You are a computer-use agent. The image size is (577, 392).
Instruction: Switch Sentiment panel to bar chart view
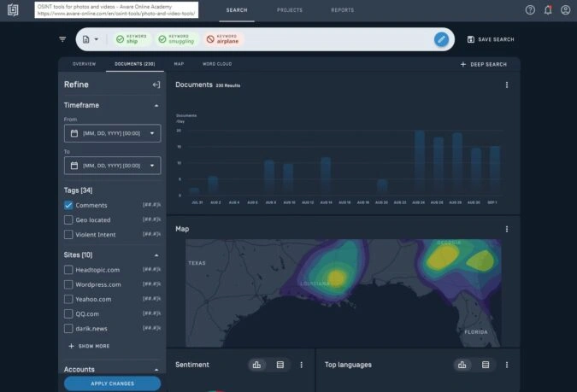[256, 365]
